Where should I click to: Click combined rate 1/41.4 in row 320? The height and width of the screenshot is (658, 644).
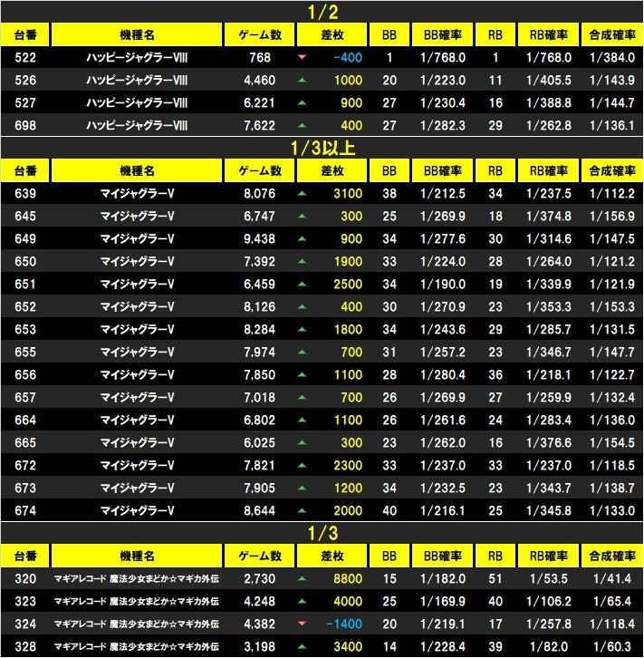pyautogui.click(x=612, y=578)
